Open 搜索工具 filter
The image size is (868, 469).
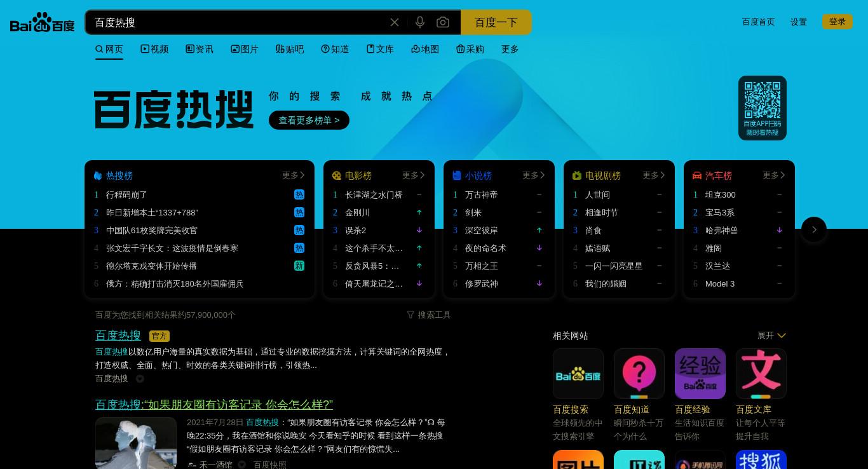[429, 315]
